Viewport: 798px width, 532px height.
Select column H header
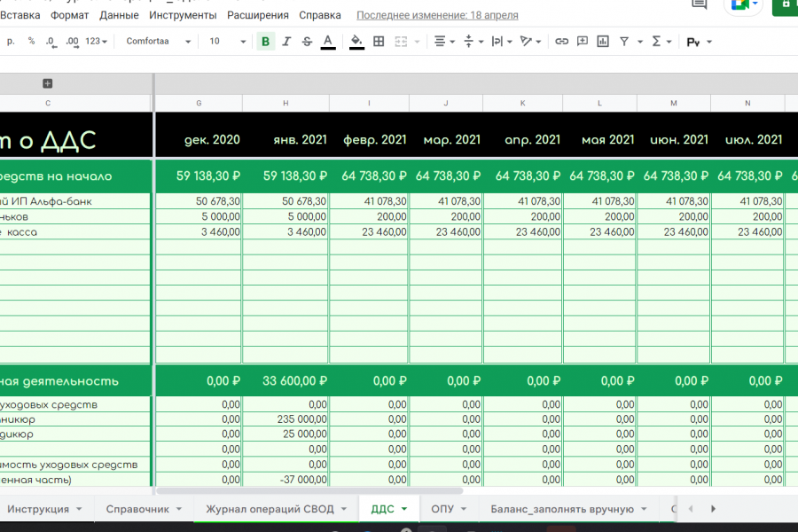pyautogui.click(x=286, y=104)
